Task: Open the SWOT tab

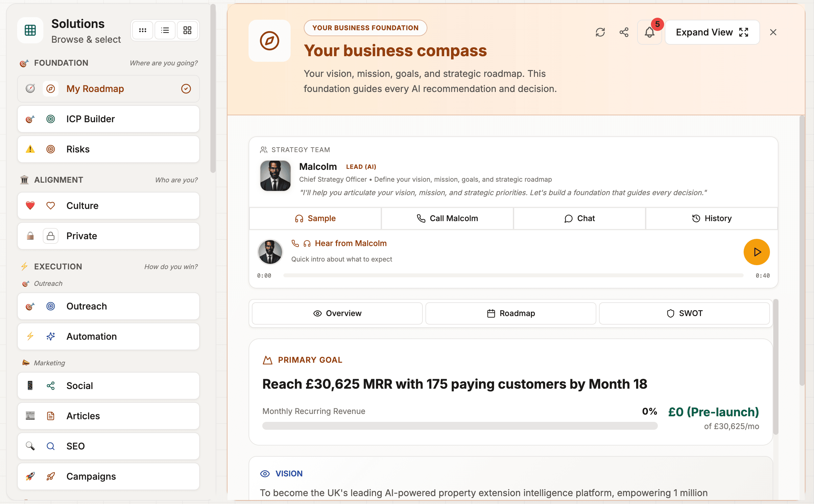Action: (x=684, y=313)
